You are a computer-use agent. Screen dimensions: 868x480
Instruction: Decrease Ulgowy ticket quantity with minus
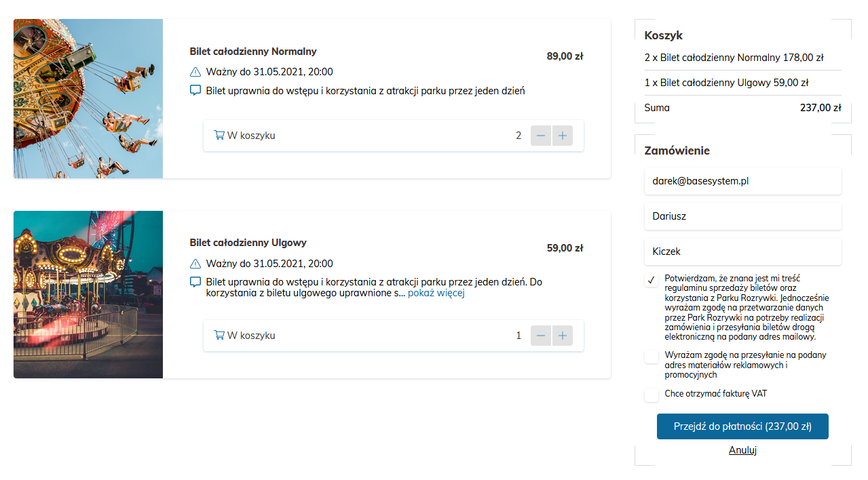541,336
